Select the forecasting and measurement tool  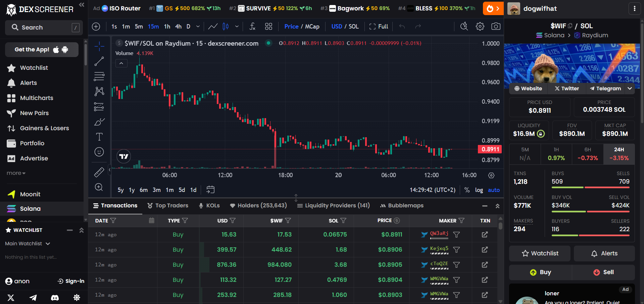pos(99,107)
